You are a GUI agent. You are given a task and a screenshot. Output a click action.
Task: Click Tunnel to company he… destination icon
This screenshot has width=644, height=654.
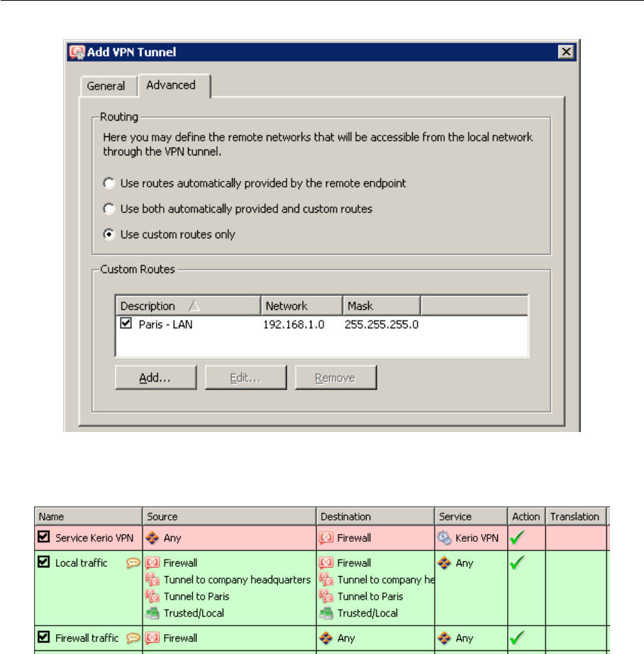coord(326,580)
